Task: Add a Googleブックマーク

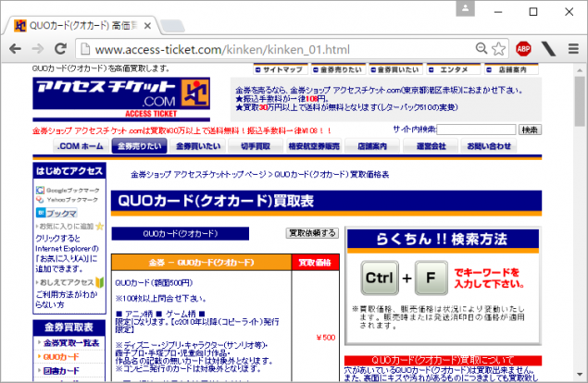Action: [x=68, y=191]
